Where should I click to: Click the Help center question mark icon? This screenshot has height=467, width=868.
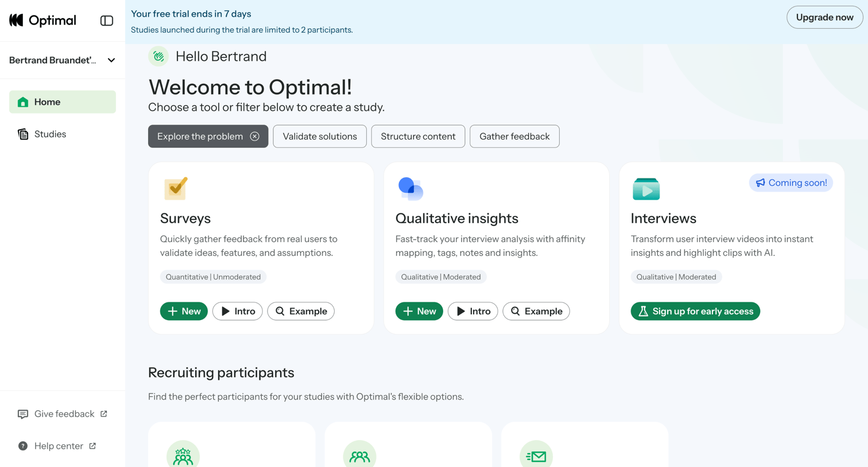pos(23,446)
